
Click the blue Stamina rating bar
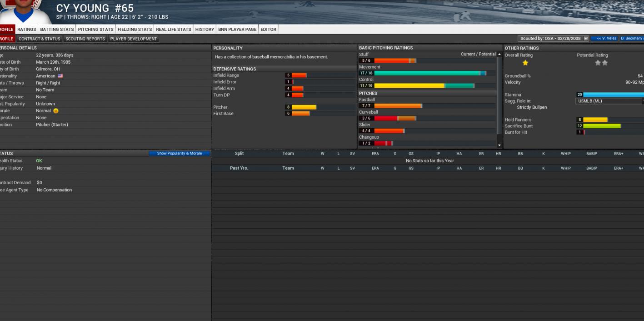click(613, 95)
